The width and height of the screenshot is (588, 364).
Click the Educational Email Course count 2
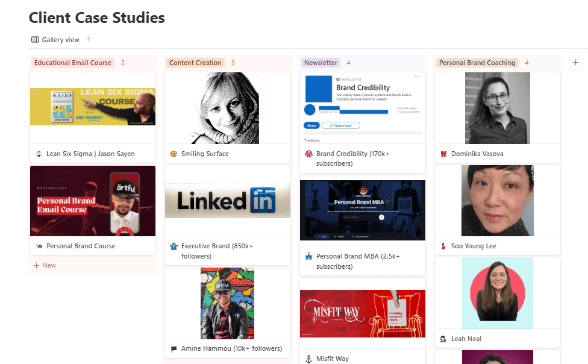pos(123,63)
